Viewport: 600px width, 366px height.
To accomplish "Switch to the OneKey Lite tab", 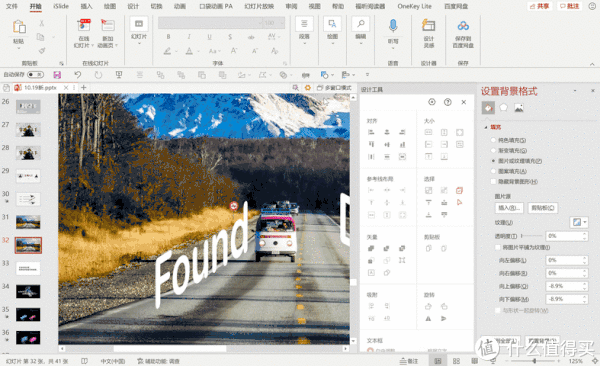I will pyautogui.click(x=414, y=6).
